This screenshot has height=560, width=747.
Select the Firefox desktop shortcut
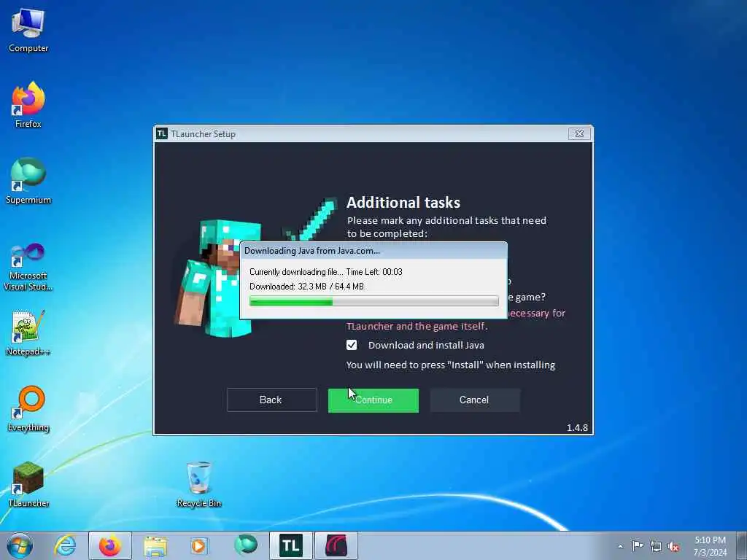28,105
